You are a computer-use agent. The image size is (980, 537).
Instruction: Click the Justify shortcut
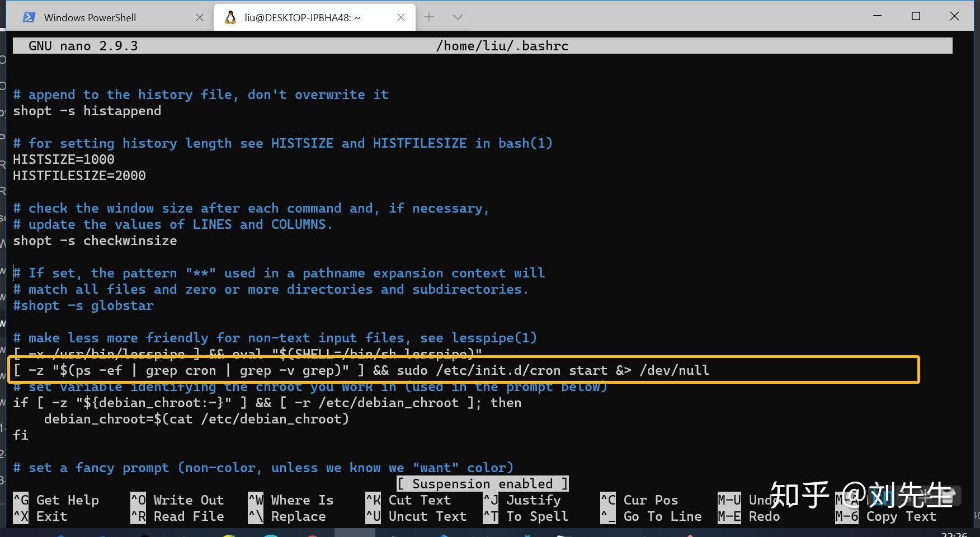pos(525,500)
